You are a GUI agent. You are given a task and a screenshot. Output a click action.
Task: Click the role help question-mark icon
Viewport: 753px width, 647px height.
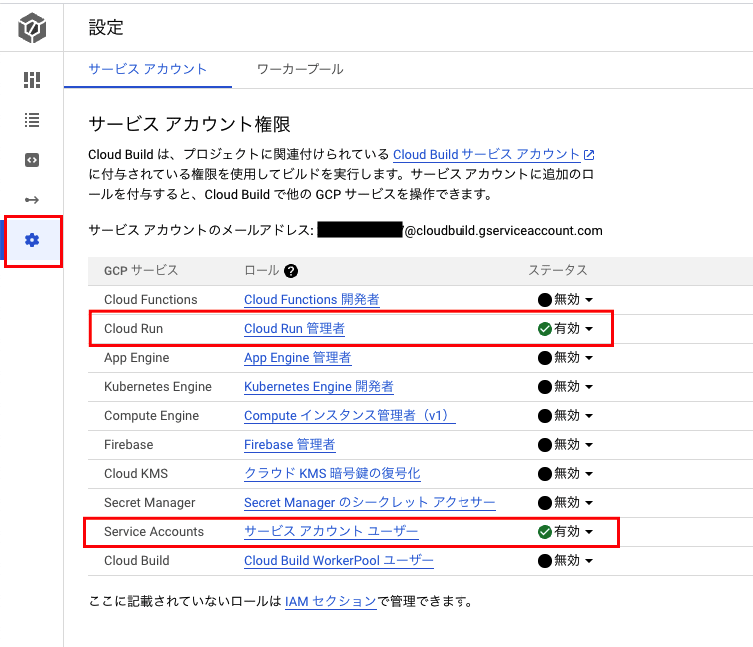point(291,271)
